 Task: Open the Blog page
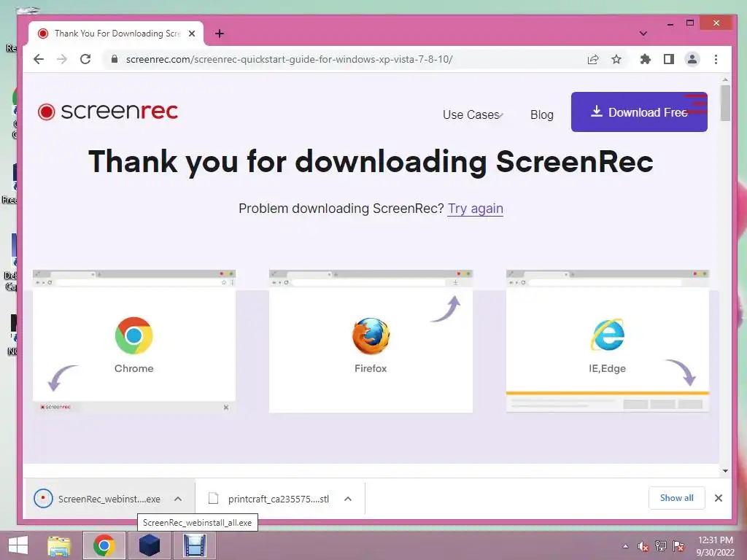[x=542, y=114]
